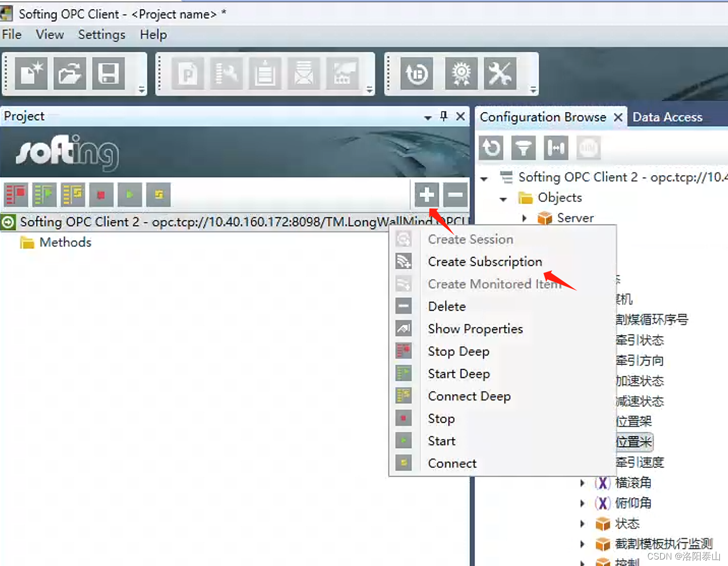Open the third toolbar overflow dropdown
Viewport: 728px width, 566px height.
click(533, 89)
